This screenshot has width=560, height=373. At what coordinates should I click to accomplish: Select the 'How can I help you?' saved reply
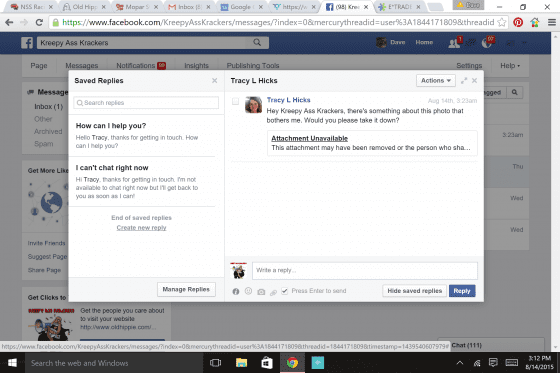click(x=142, y=135)
